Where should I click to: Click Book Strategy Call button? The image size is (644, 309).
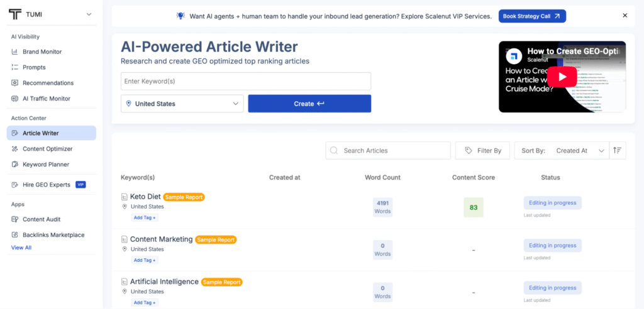coord(532,16)
